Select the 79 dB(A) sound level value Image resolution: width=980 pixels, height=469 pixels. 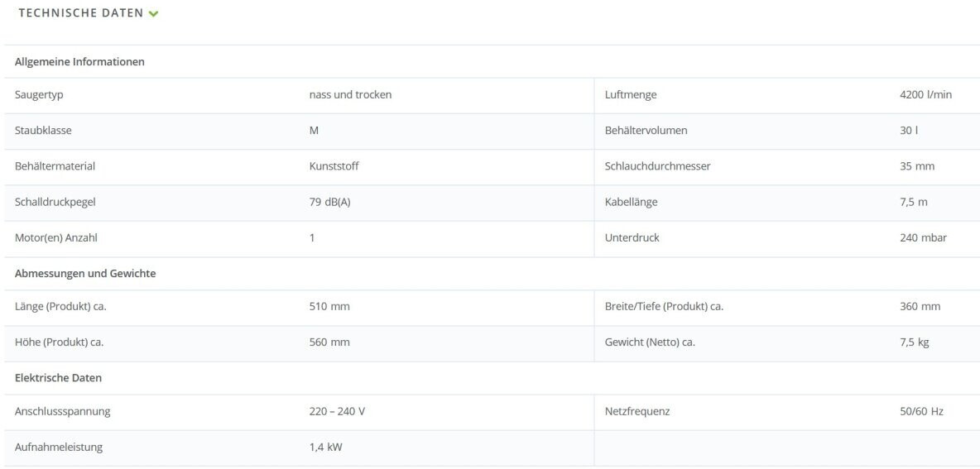[x=329, y=202]
